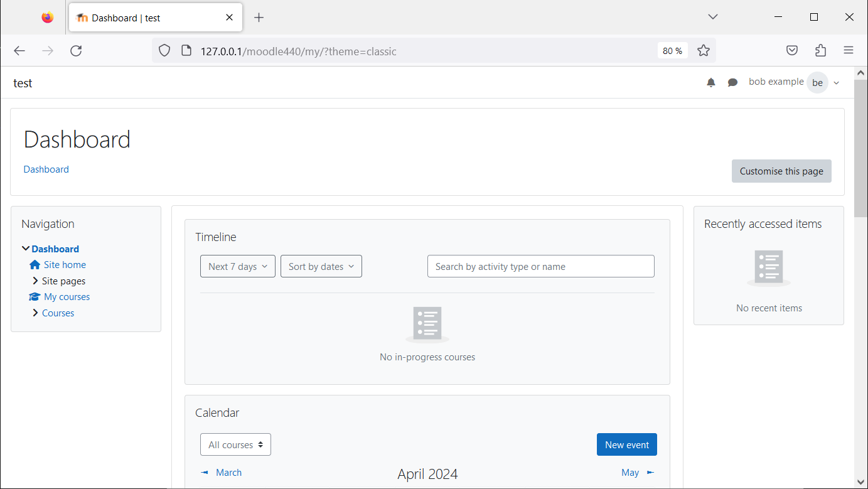The width and height of the screenshot is (868, 489).
Task: Open the browser extensions puzzle icon
Action: pos(820,51)
